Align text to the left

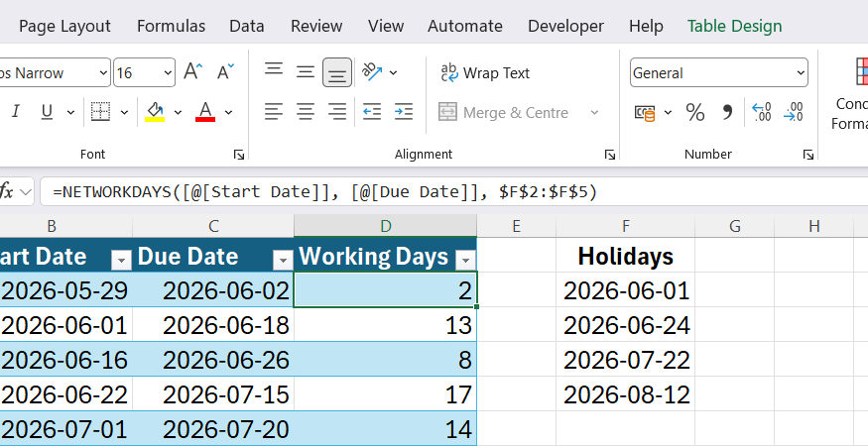pos(274,112)
